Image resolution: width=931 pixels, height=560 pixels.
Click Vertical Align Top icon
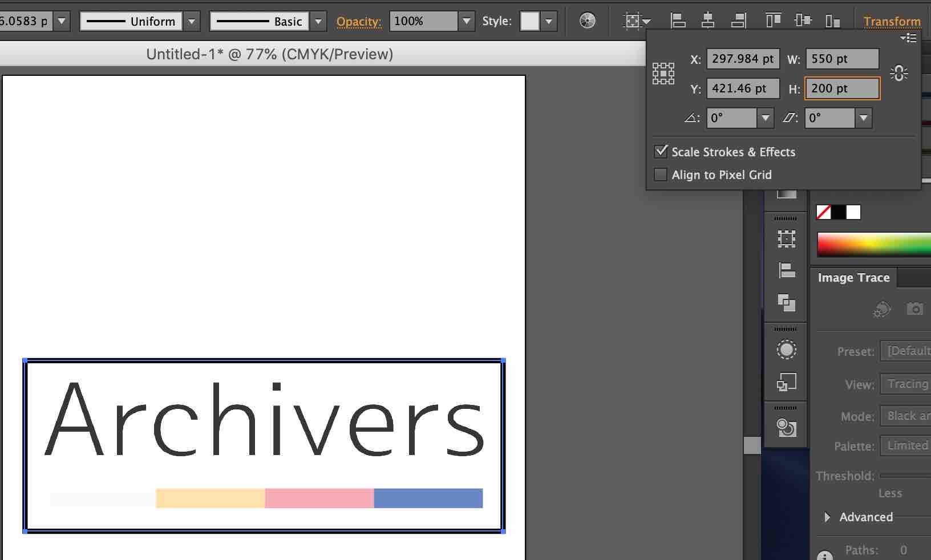click(x=773, y=21)
